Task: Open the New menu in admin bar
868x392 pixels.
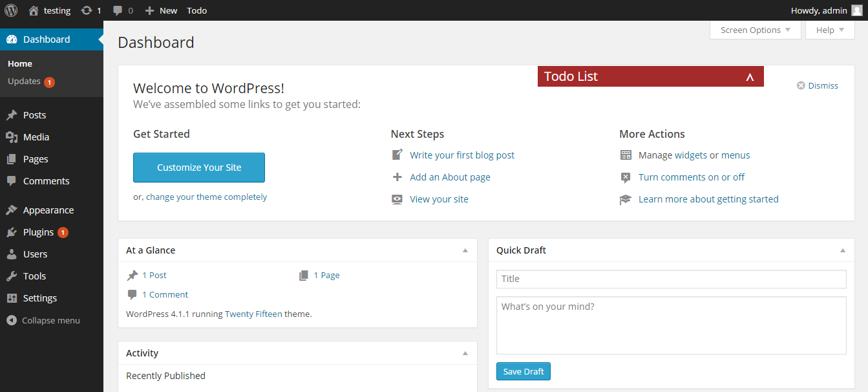Action: click(161, 10)
